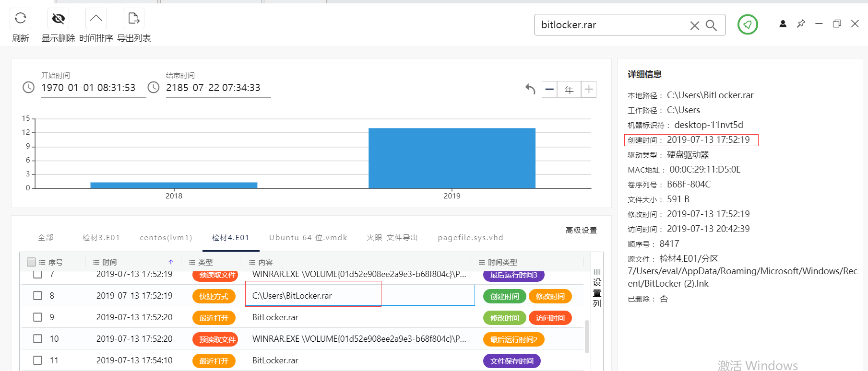
Task: Check the checkbox for row 7
Action: click(37, 275)
